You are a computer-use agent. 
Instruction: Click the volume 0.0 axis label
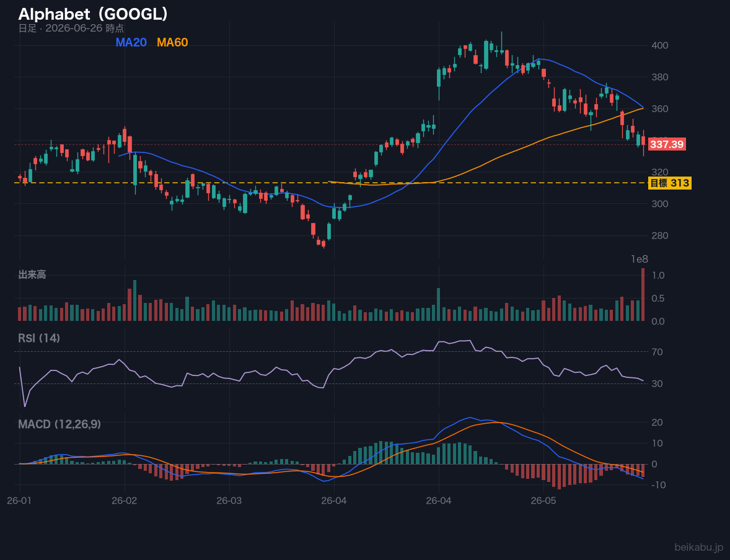pyautogui.click(x=658, y=322)
